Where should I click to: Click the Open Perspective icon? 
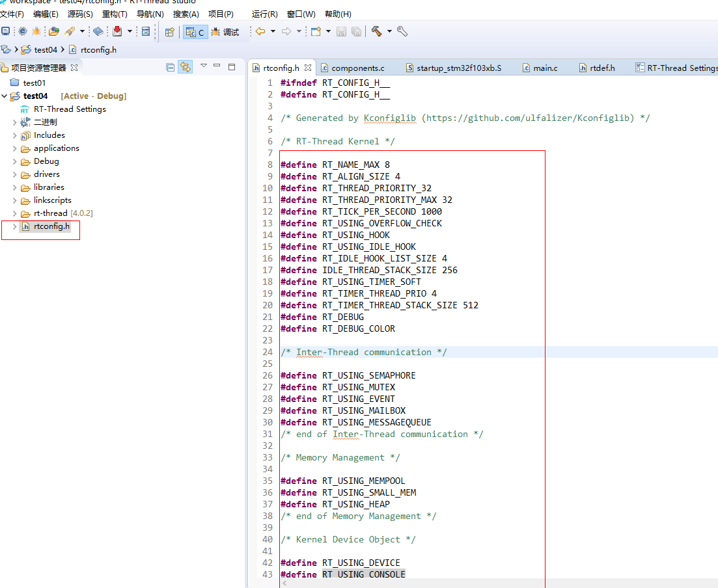point(169,32)
